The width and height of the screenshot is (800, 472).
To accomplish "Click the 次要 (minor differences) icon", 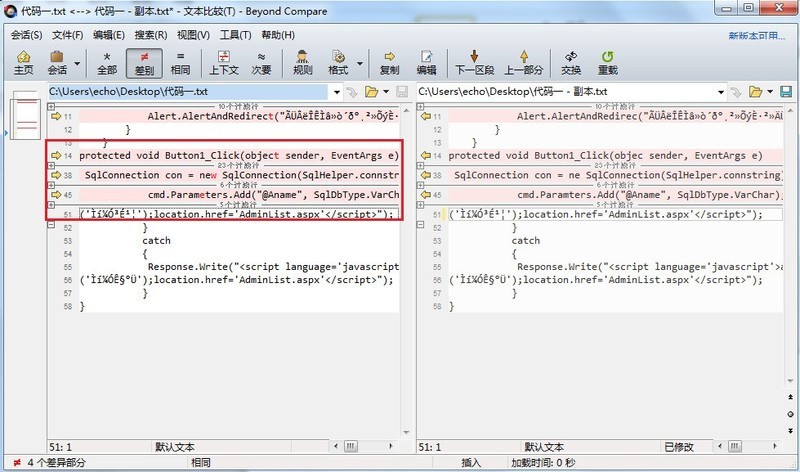I will pos(261,62).
